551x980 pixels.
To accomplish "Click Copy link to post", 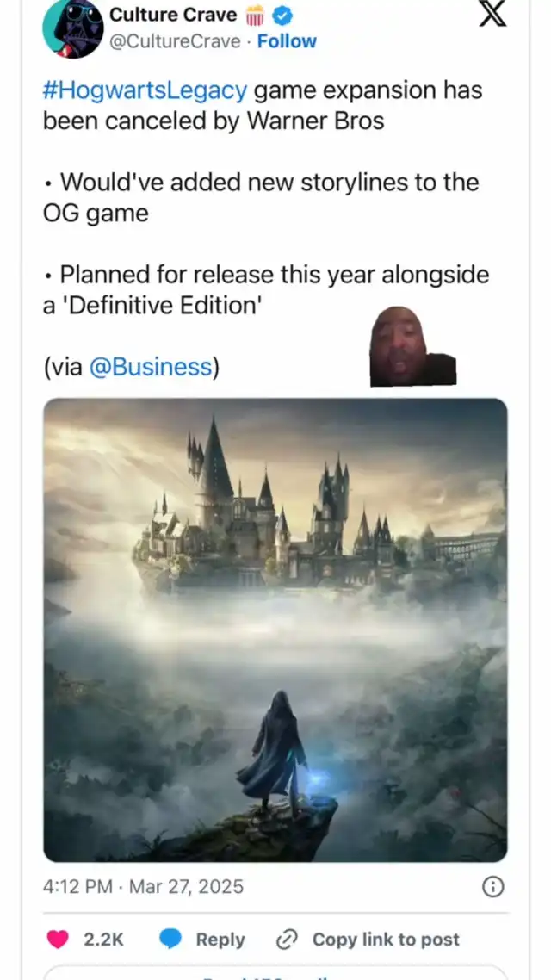I will coord(386,940).
